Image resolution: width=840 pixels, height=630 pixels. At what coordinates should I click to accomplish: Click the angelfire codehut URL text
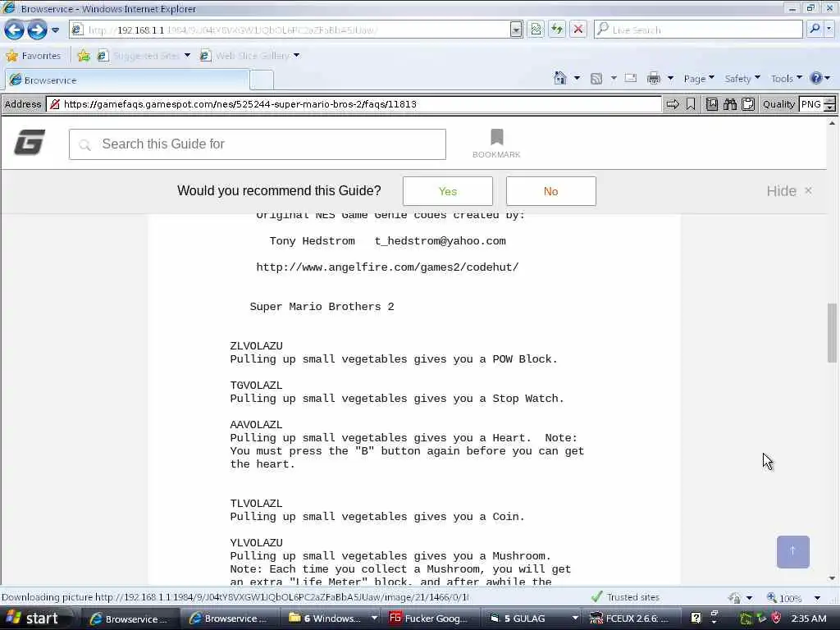coord(387,267)
